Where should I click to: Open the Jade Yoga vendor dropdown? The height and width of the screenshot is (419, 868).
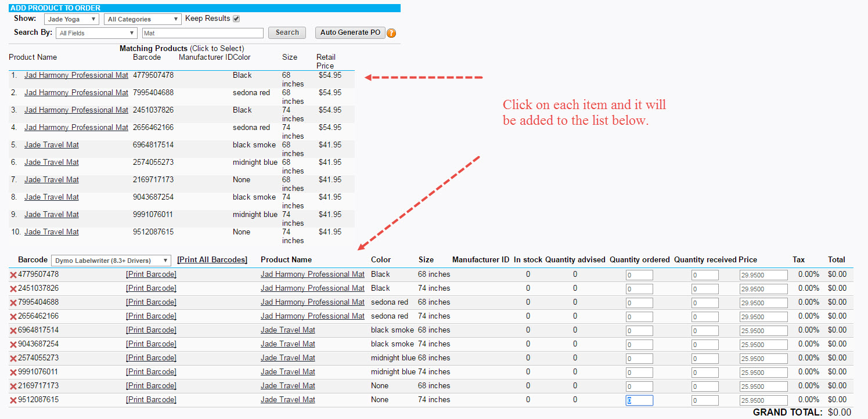click(x=71, y=18)
